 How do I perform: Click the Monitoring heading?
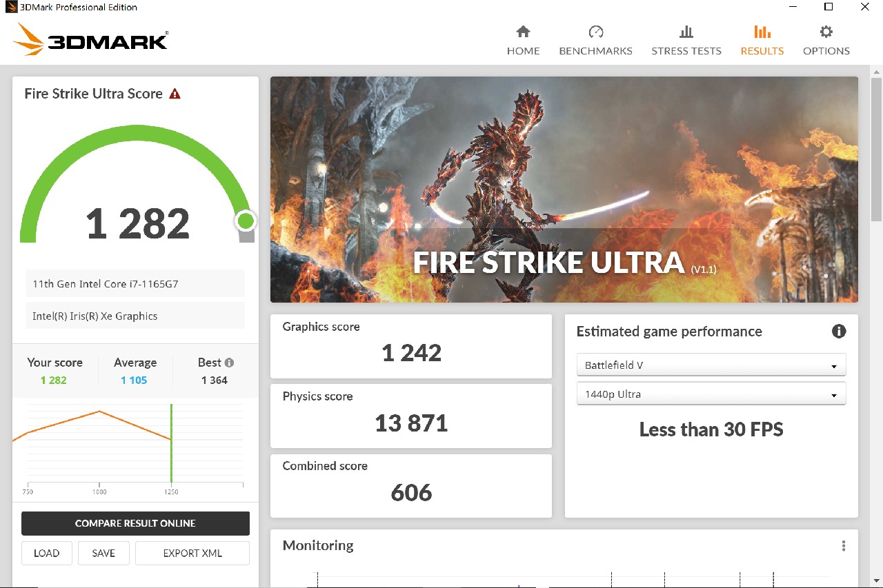pos(318,545)
